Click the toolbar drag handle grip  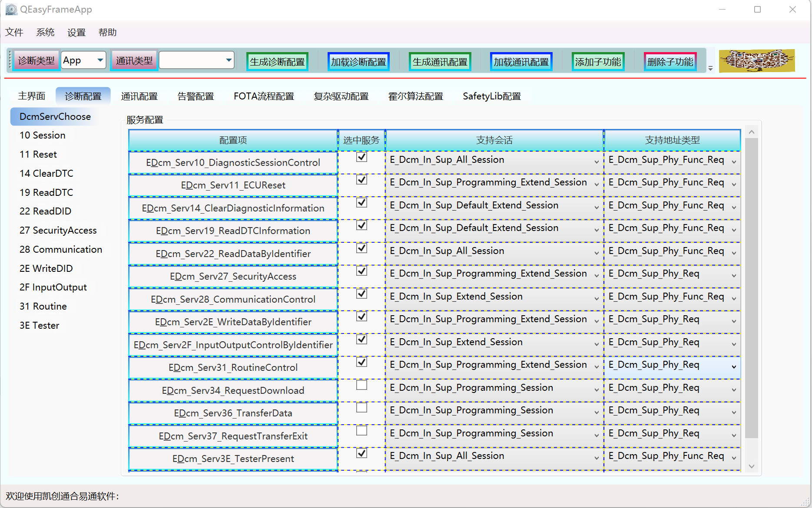click(x=10, y=60)
